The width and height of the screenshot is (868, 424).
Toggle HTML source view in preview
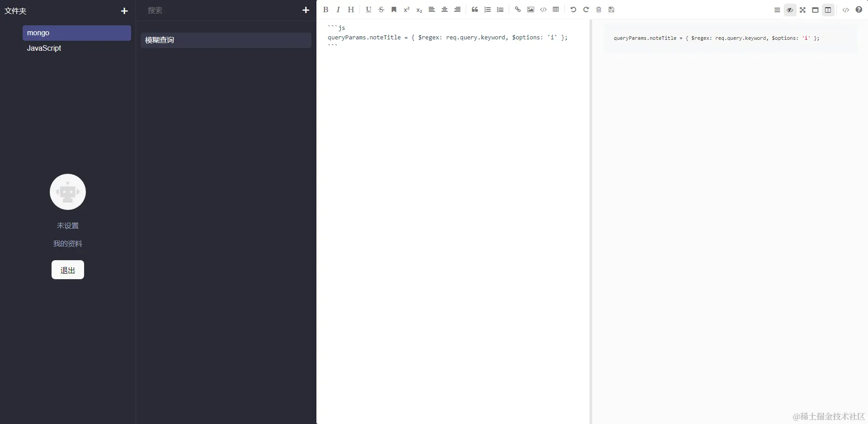pyautogui.click(x=845, y=10)
